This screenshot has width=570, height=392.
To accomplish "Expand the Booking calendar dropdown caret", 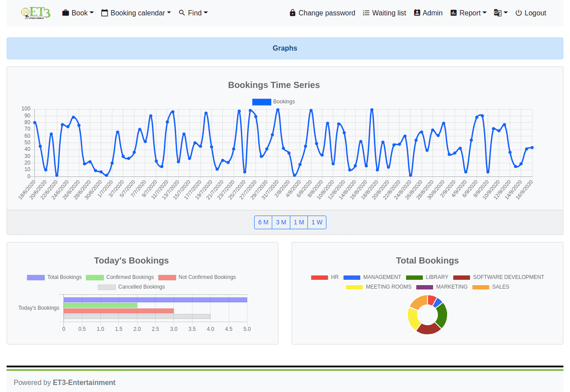I will 169,13.
